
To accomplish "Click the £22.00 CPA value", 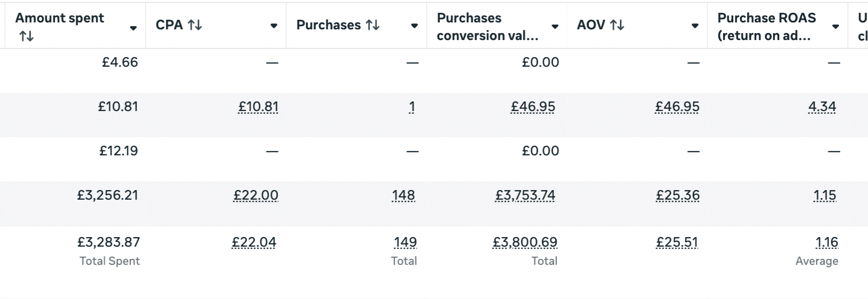I will (255, 195).
